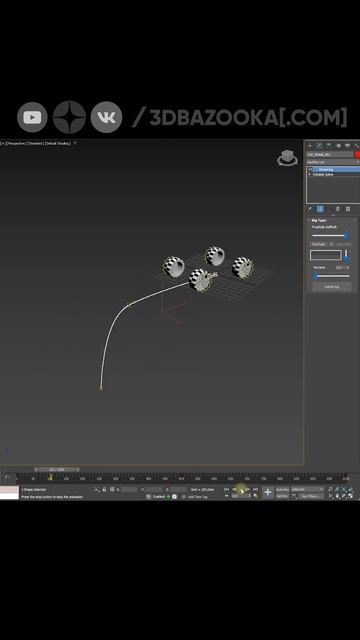
Task: Click the Orbit navigation icon
Action: [x=344, y=496]
